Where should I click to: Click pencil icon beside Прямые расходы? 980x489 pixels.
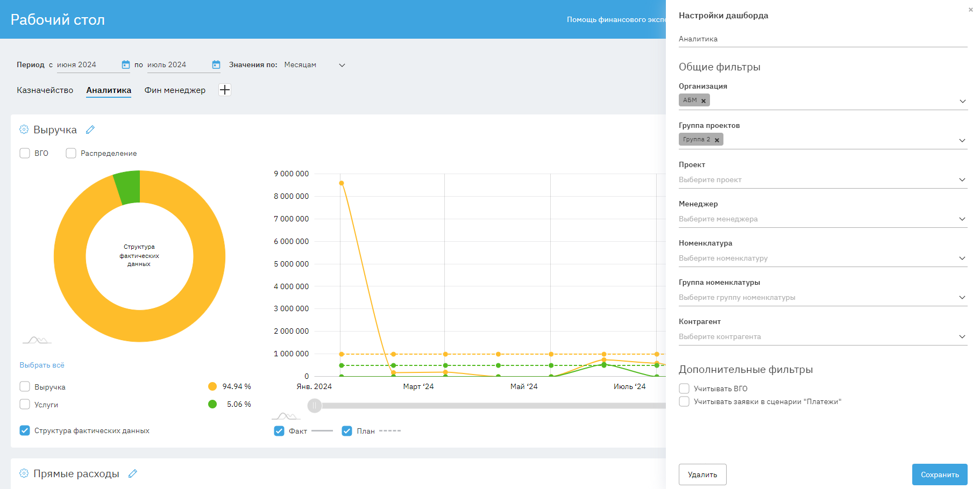pos(133,473)
